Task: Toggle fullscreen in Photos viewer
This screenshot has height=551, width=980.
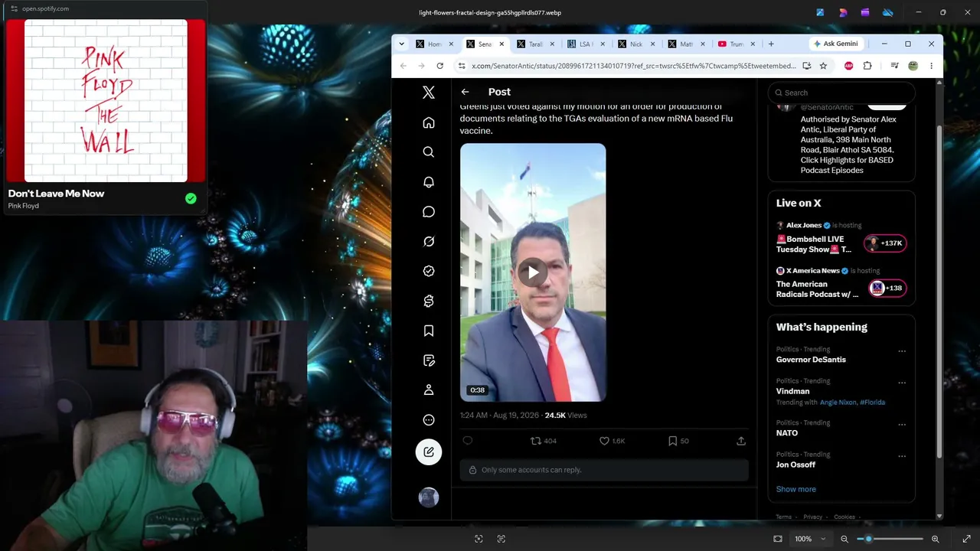Action: (x=966, y=539)
